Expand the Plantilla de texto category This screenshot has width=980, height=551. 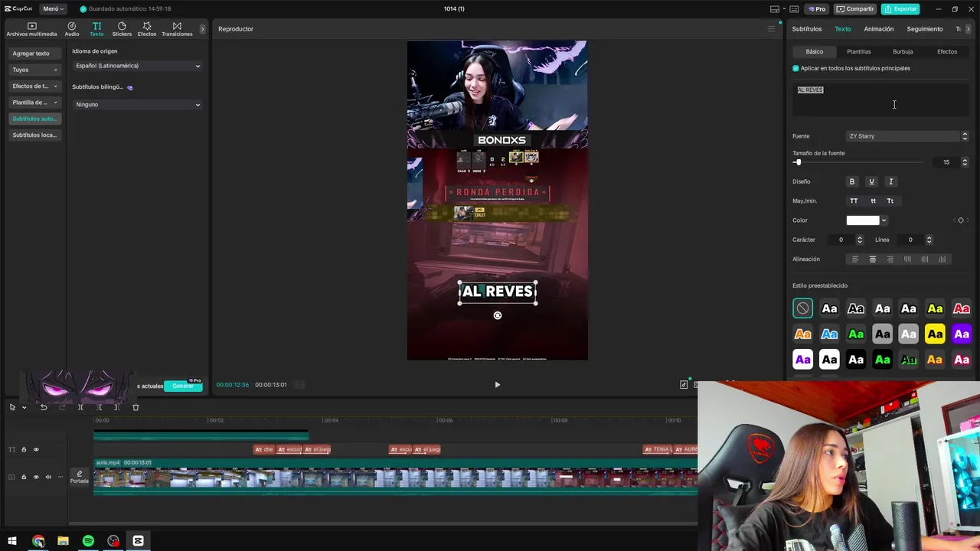tap(34, 103)
